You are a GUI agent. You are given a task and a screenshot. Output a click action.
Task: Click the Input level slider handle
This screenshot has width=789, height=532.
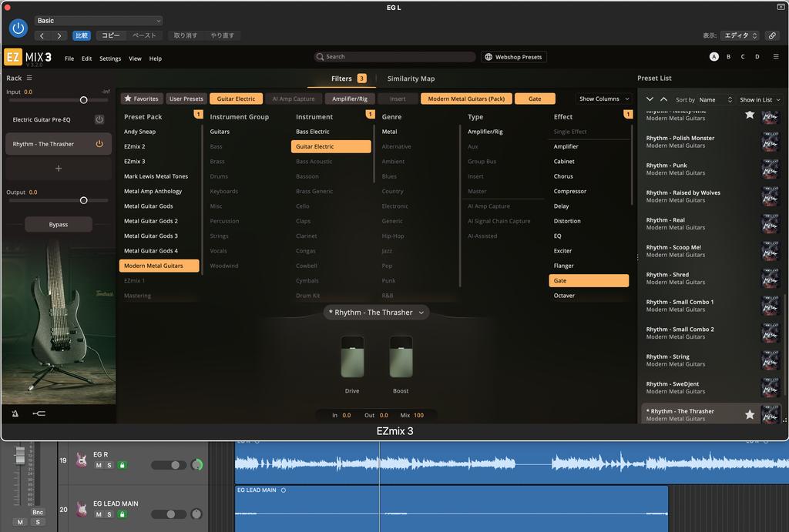click(83, 100)
